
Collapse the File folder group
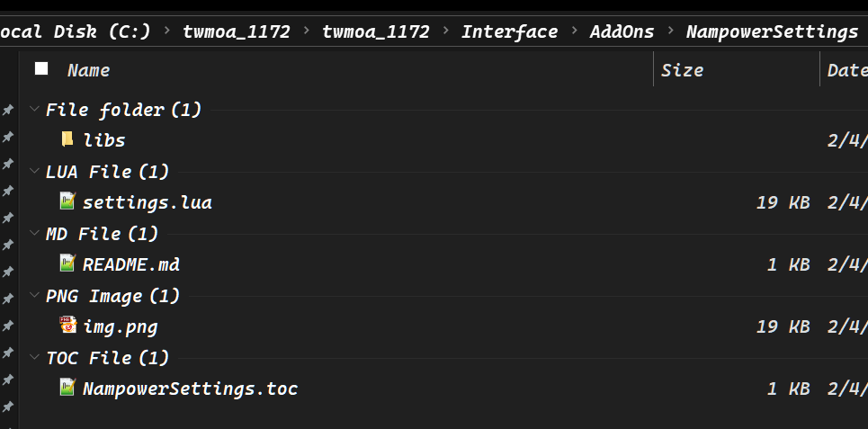click(34, 110)
